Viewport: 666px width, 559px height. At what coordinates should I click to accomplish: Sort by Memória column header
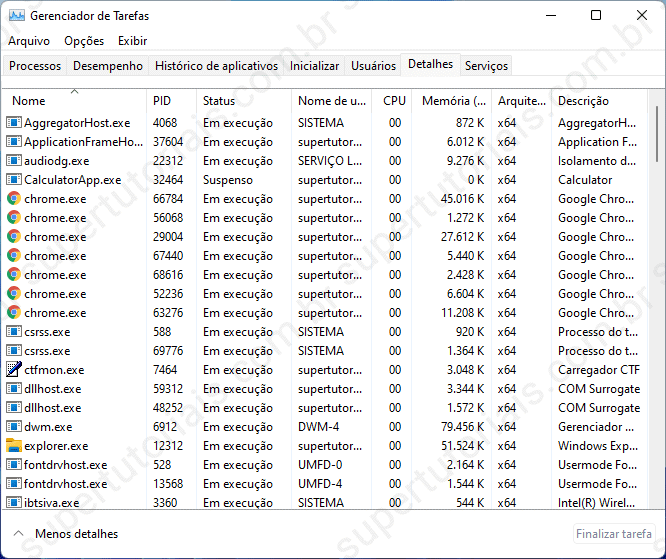coord(453,101)
